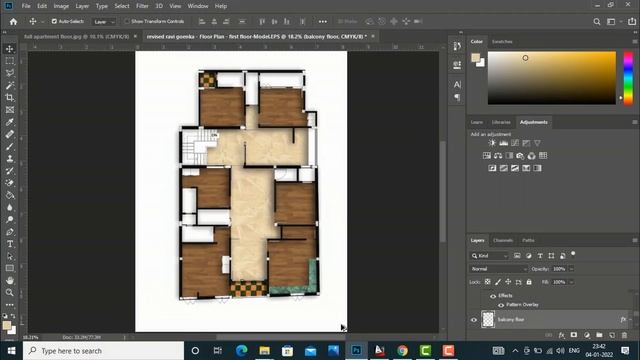
Task: Select the Pen tool
Action: pyautogui.click(x=10, y=232)
